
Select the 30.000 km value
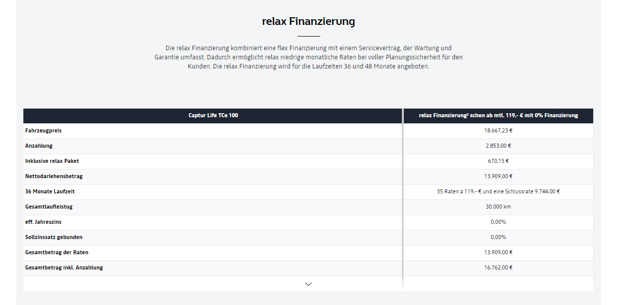coord(498,207)
